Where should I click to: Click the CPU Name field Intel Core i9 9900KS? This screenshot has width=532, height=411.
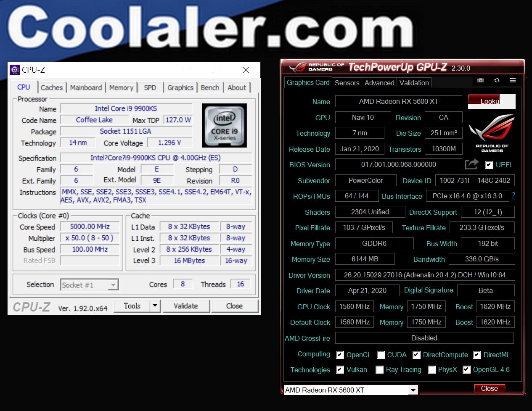126,108
